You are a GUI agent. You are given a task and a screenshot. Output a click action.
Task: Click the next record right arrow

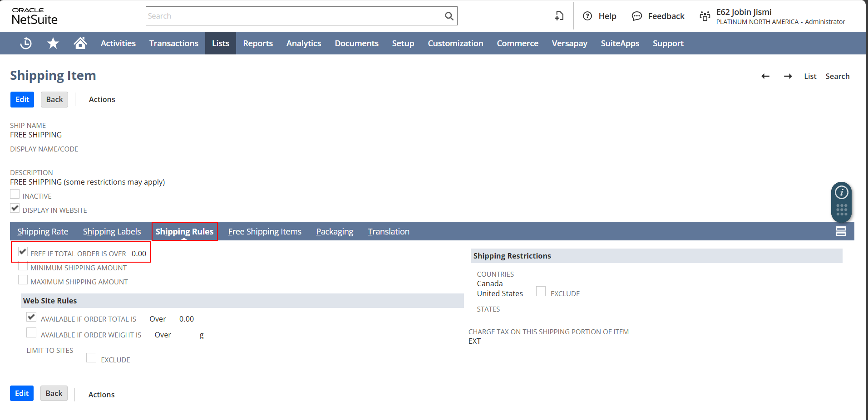point(788,76)
